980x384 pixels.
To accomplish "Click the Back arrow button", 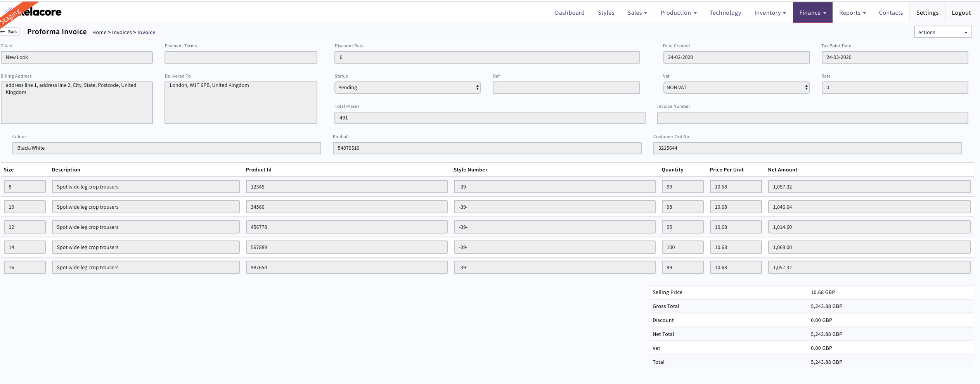I will tap(10, 32).
